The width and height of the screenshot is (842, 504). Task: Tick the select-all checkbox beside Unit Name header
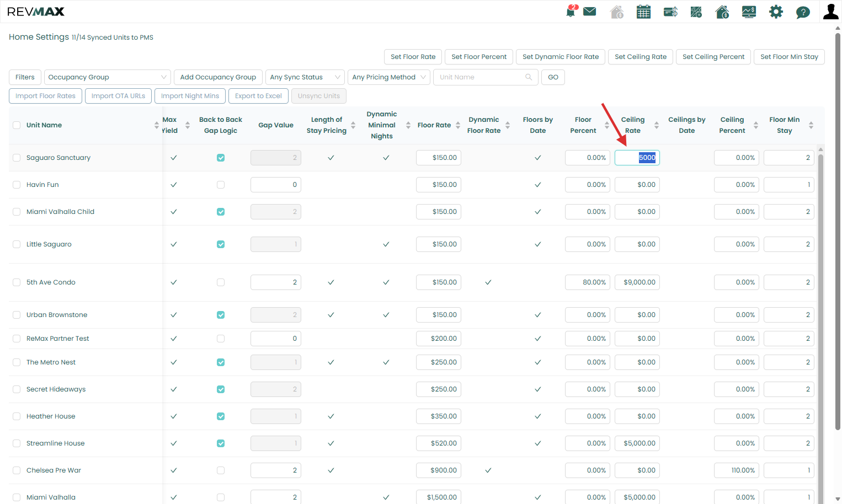17,125
